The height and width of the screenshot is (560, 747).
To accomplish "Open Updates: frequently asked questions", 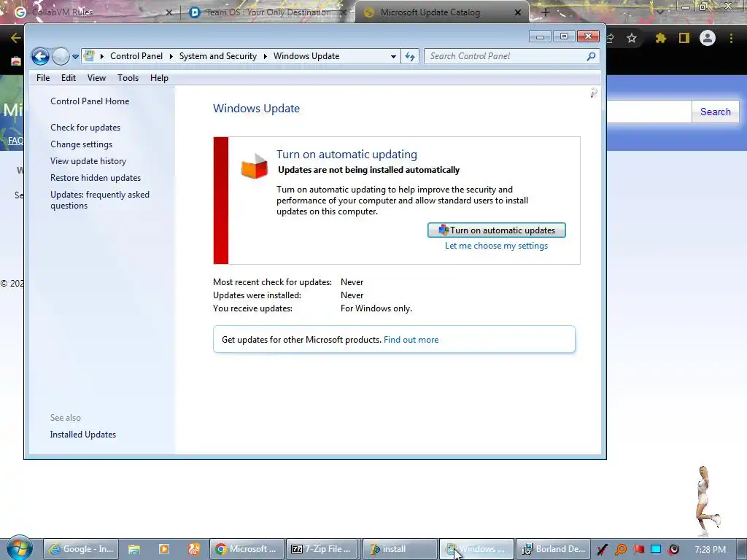I will (x=99, y=200).
